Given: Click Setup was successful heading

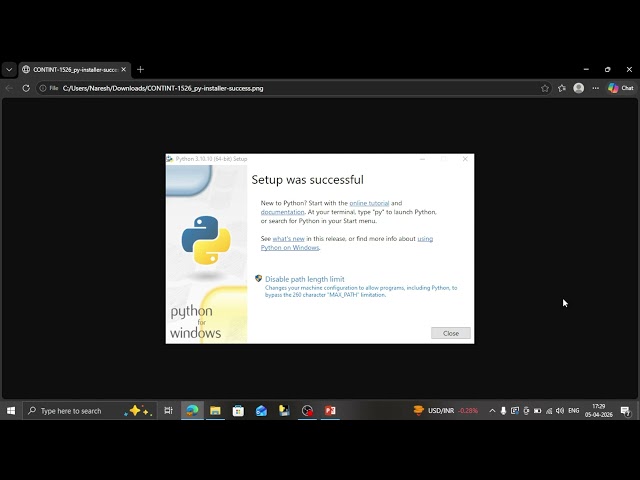Looking at the screenshot, I should tap(307, 180).
